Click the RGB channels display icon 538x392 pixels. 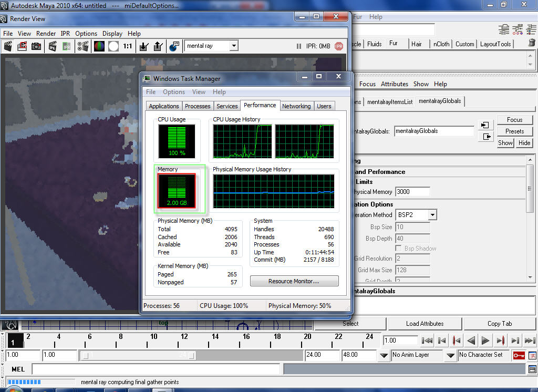[99, 46]
